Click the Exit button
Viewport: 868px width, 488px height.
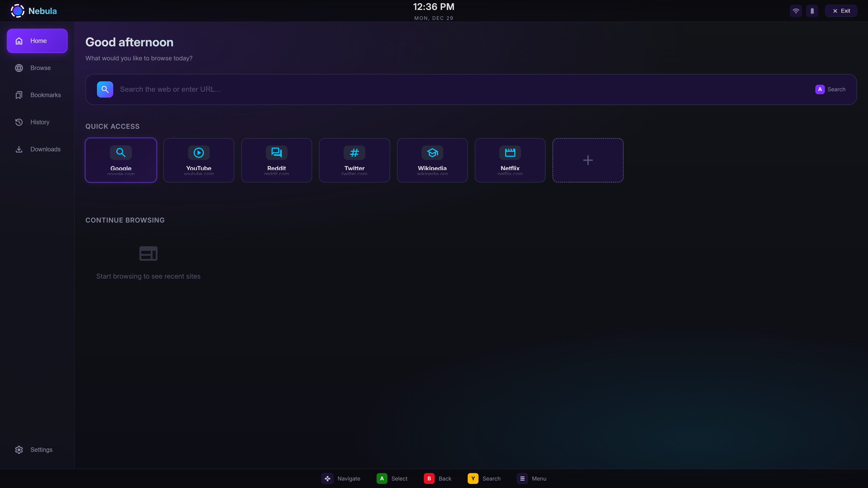point(841,10)
